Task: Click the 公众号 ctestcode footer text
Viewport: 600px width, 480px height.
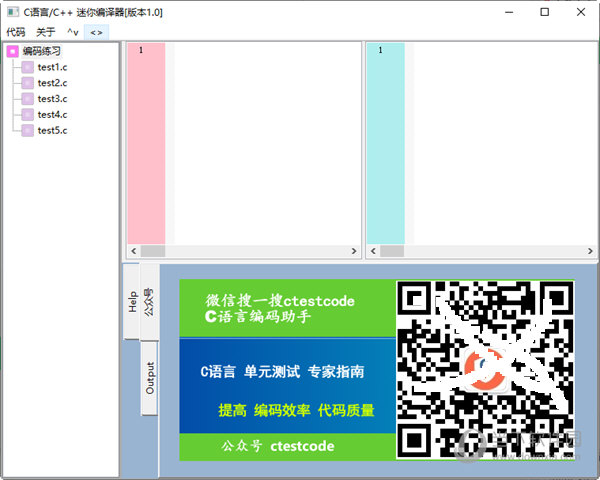Action: pyautogui.click(x=278, y=446)
